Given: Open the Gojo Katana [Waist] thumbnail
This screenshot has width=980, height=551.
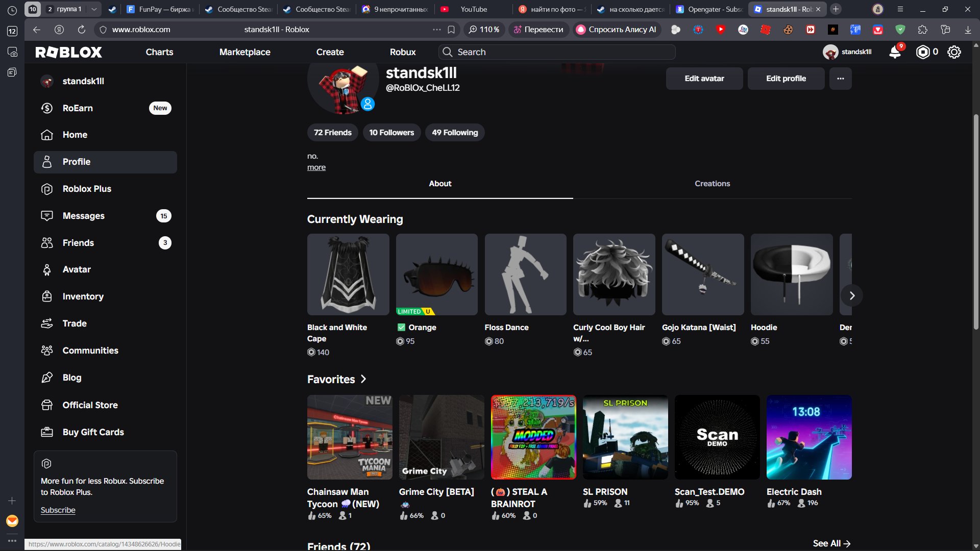Looking at the screenshot, I should (703, 274).
